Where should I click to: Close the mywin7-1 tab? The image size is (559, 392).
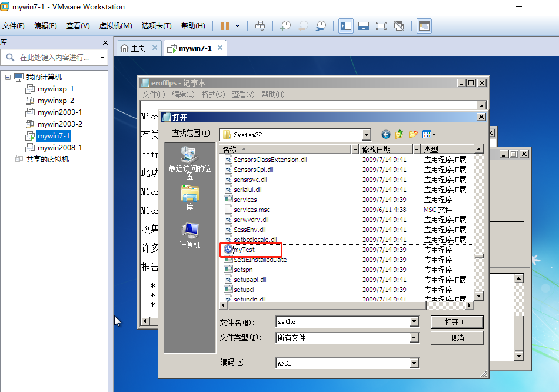(220, 48)
